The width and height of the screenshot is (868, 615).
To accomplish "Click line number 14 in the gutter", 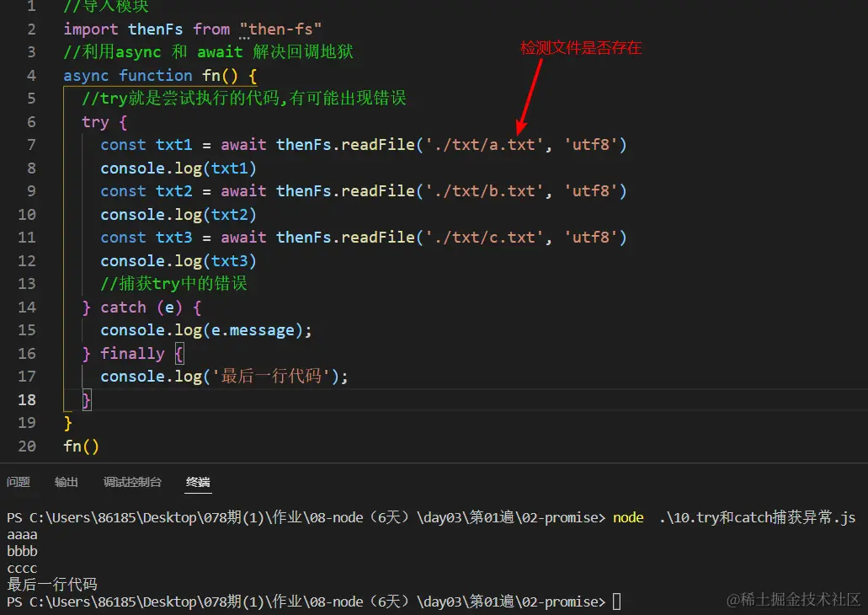I will point(27,307).
